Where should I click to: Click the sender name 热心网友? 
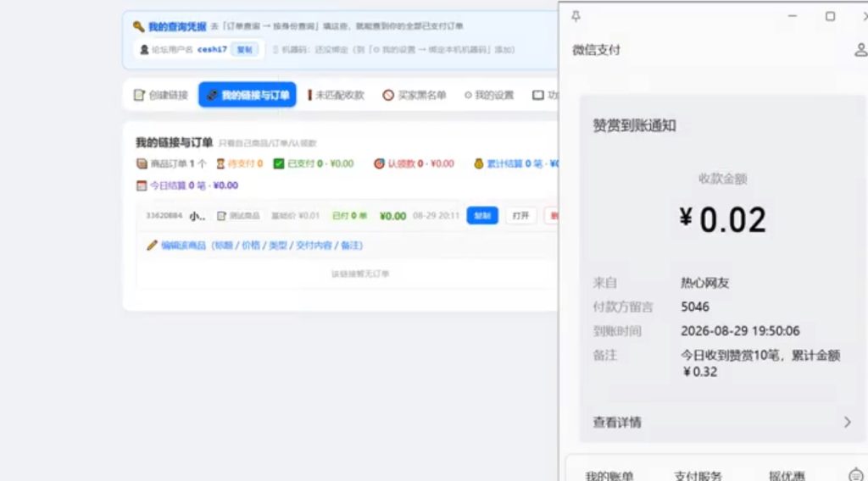704,283
